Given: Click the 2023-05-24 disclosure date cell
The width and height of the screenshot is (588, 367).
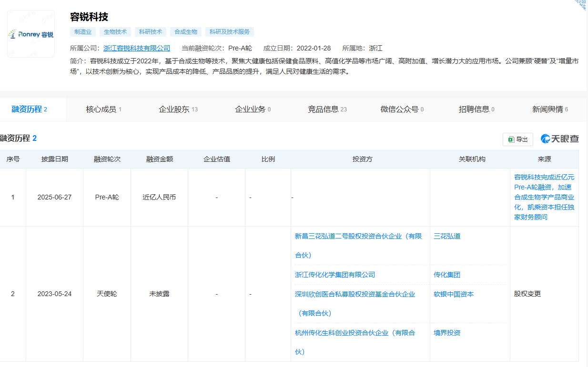Looking at the screenshot, I should pos(54,294).
